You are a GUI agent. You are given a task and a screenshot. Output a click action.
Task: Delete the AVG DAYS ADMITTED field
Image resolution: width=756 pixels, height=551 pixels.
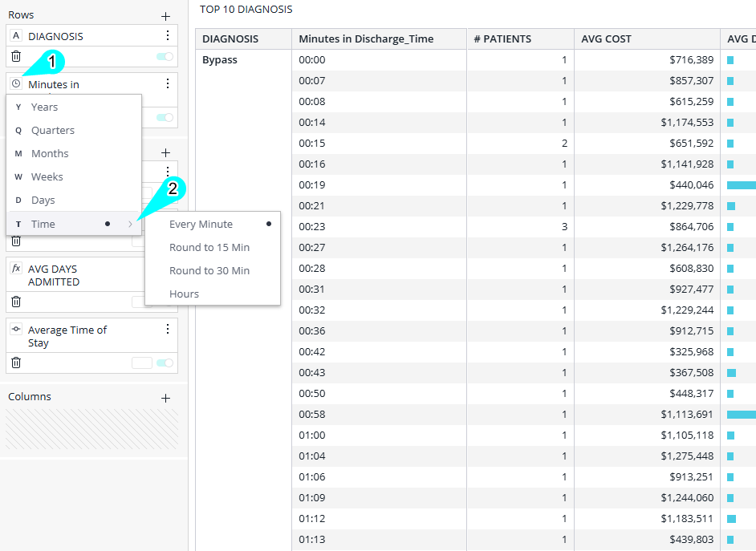click(16, 302)
